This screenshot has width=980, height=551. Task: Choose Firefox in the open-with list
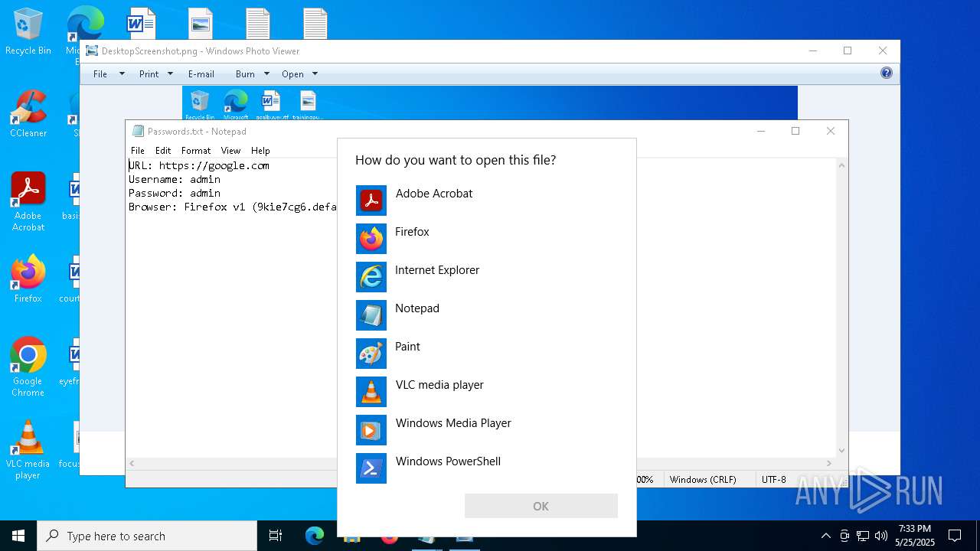[487, 239]
